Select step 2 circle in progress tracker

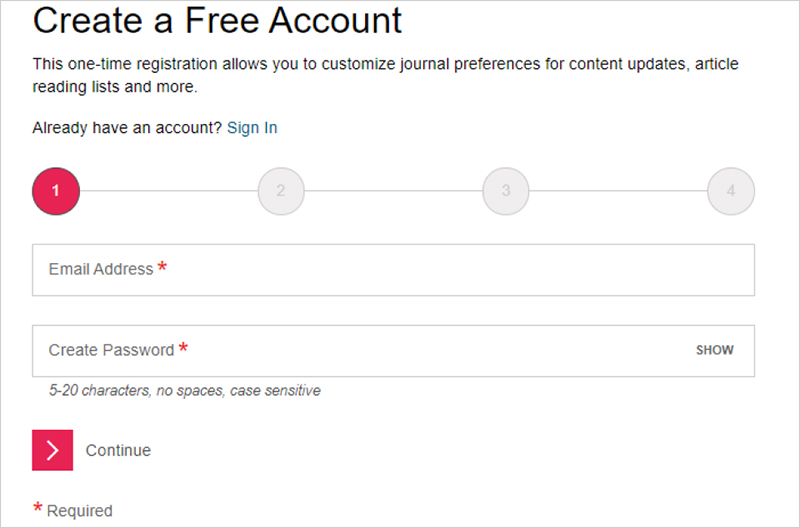281,191
